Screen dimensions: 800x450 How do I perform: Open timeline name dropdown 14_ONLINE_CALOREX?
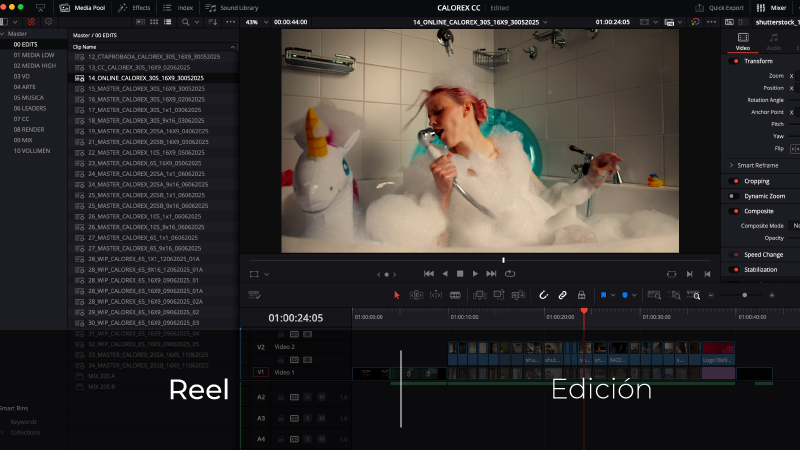[545, 22]
